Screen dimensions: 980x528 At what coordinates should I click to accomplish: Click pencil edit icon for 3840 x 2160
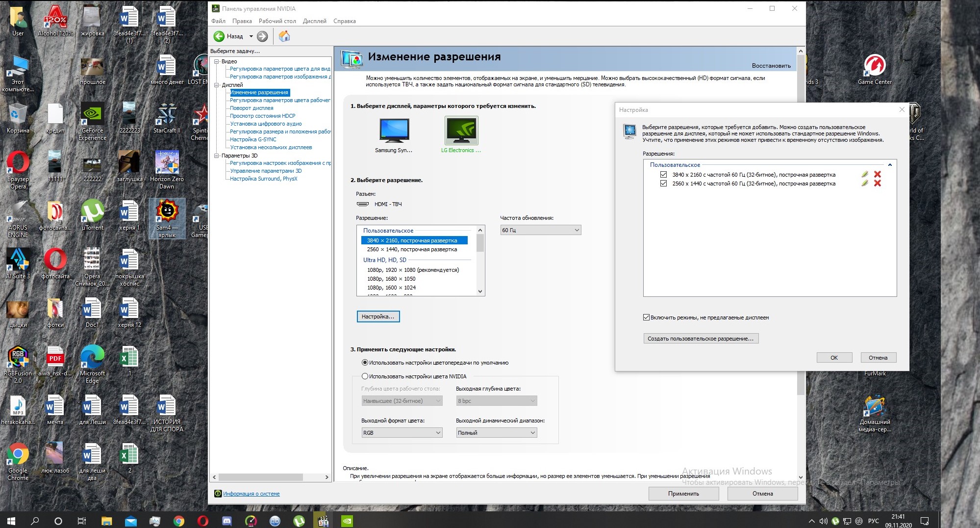click(864, 175)
